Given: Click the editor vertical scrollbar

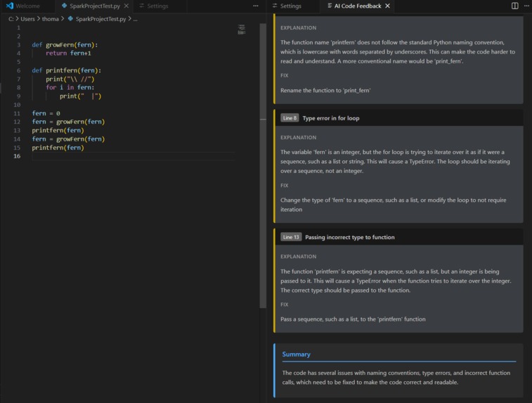Looking at the screenshot, I should tap(263, 166).
